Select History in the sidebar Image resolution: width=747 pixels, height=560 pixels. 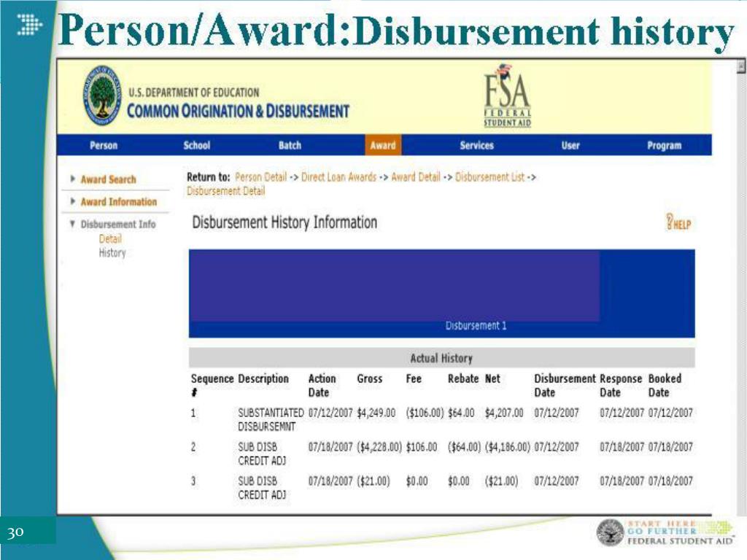click(x=112, y=253)
